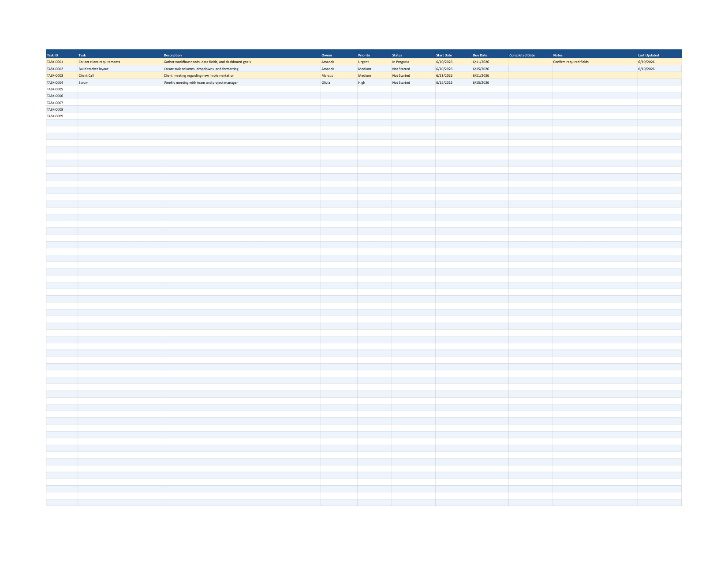
Task: Click cell TASK-0004
Action: pos(62,82)
